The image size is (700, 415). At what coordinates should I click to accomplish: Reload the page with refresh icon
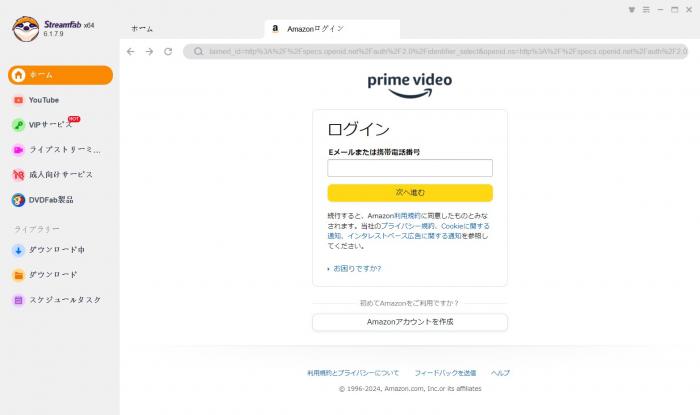pos(168,52)
